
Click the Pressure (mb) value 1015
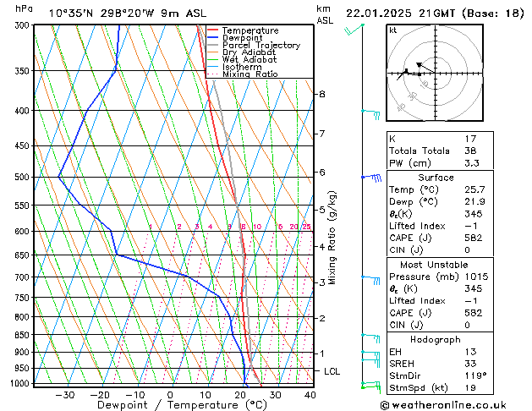[476, 277]
